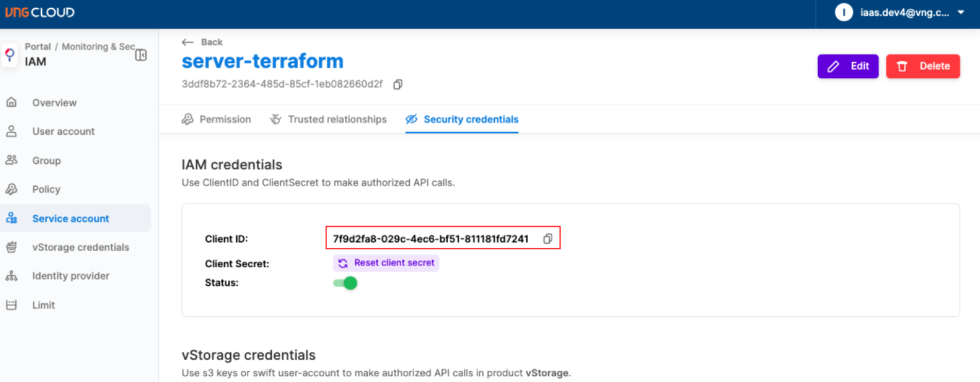The height and width of the screenshot is (382, 980).
Task: Switch to Trusted relationships tab
Action: 328,119
